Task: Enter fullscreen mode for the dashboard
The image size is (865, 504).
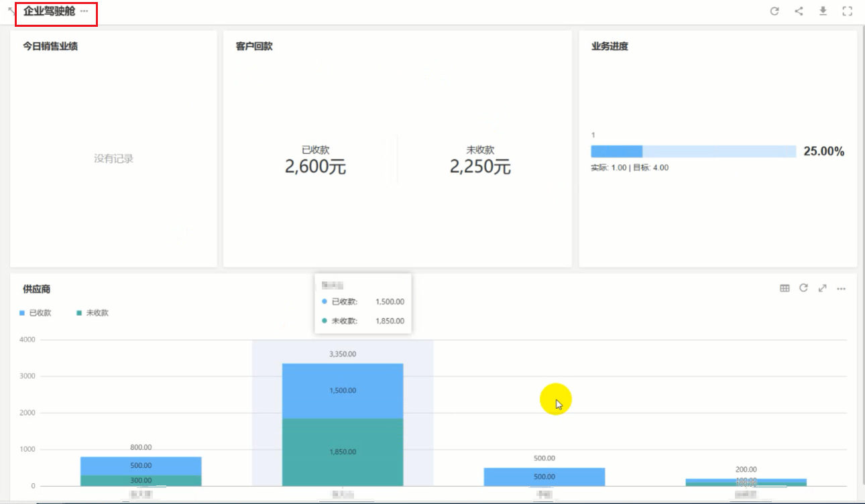Action: pyautogui.click(x=847, y=11)
